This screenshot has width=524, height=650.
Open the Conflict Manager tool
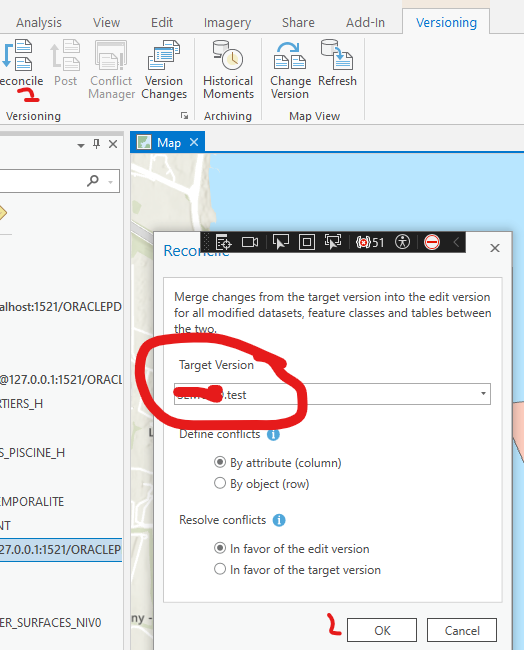coord(111,70)
